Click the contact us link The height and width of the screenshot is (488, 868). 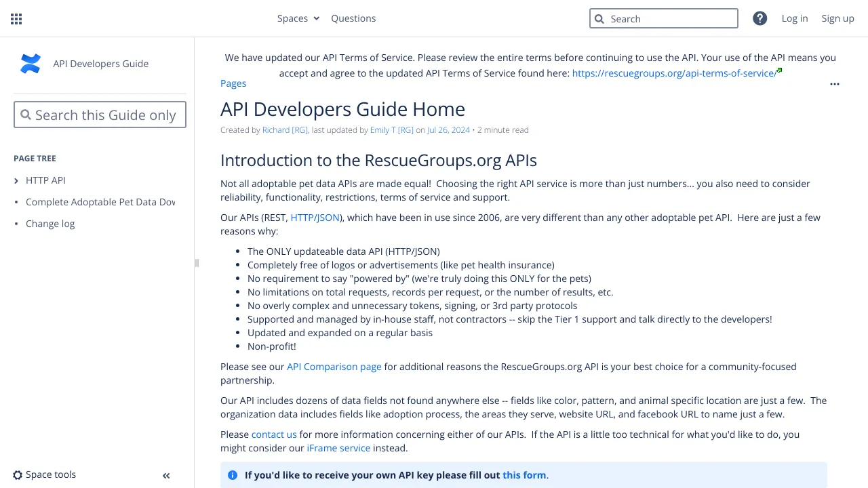point(274,434)
